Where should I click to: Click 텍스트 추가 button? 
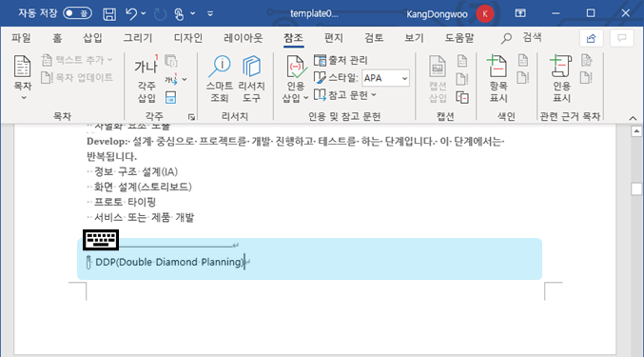(x=77, y=60)
